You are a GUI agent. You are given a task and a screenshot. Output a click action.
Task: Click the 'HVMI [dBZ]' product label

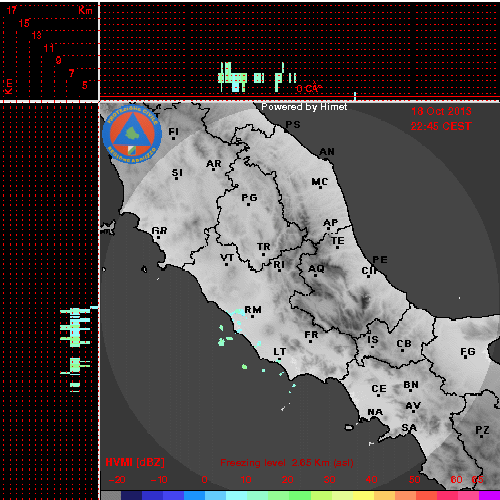coord(135,462)
